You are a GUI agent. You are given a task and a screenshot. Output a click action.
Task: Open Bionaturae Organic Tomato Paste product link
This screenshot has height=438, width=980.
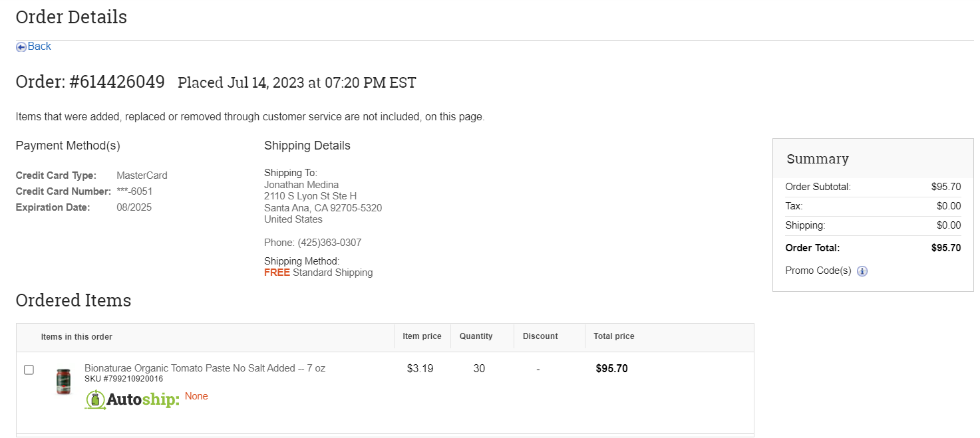coord(205,368)
